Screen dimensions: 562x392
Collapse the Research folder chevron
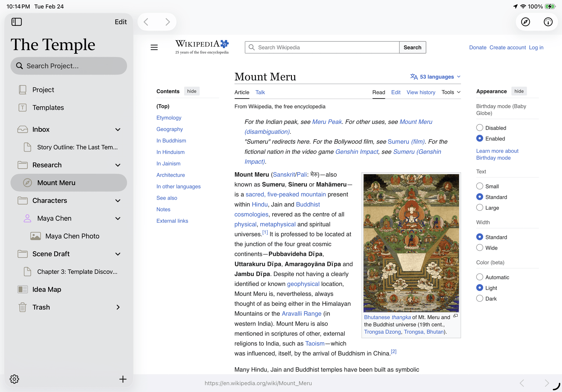click(x=118, y=165)
